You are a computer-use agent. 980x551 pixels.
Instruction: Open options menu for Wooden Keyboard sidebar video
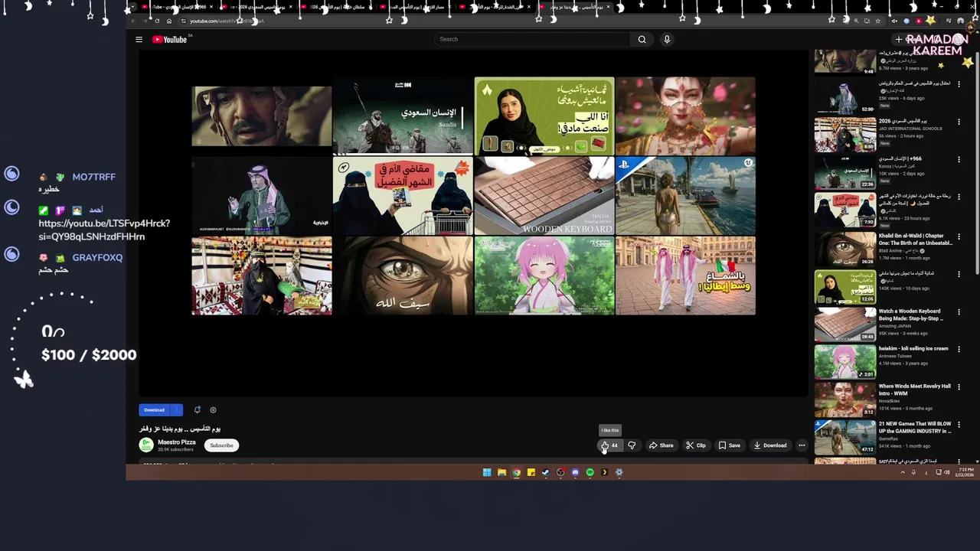(959, 311)
